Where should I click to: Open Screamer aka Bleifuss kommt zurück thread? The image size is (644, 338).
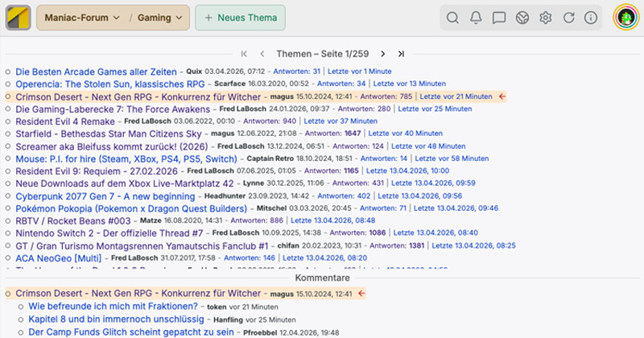(112, 146)
